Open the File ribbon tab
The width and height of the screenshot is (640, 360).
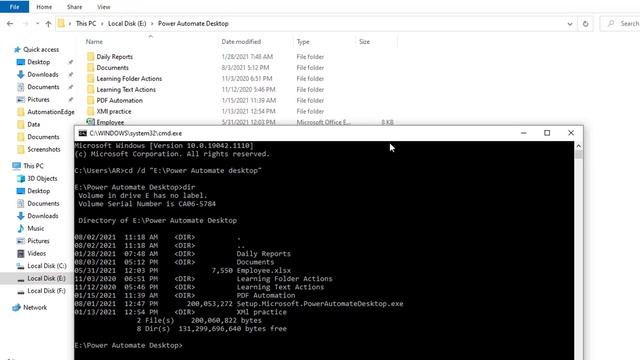pos(14,7)
